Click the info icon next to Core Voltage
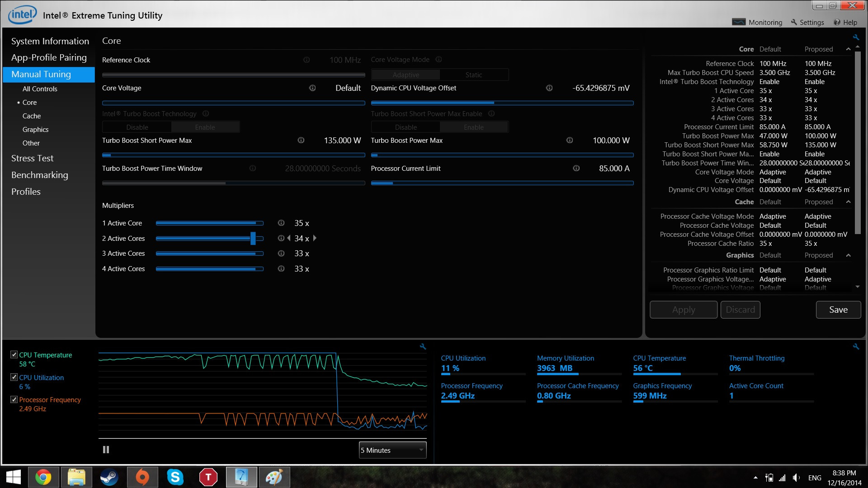 [x=312, y=88]
